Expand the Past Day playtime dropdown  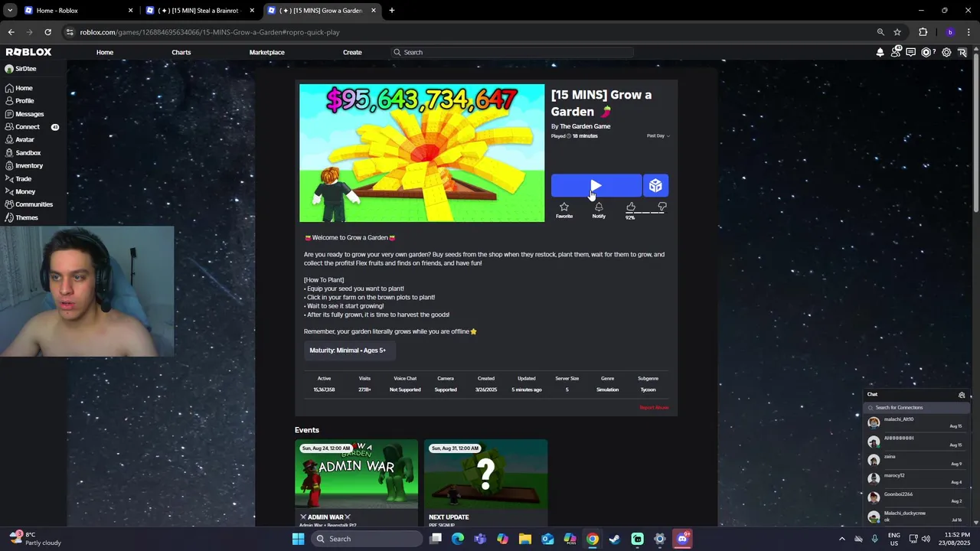point(658,136)
